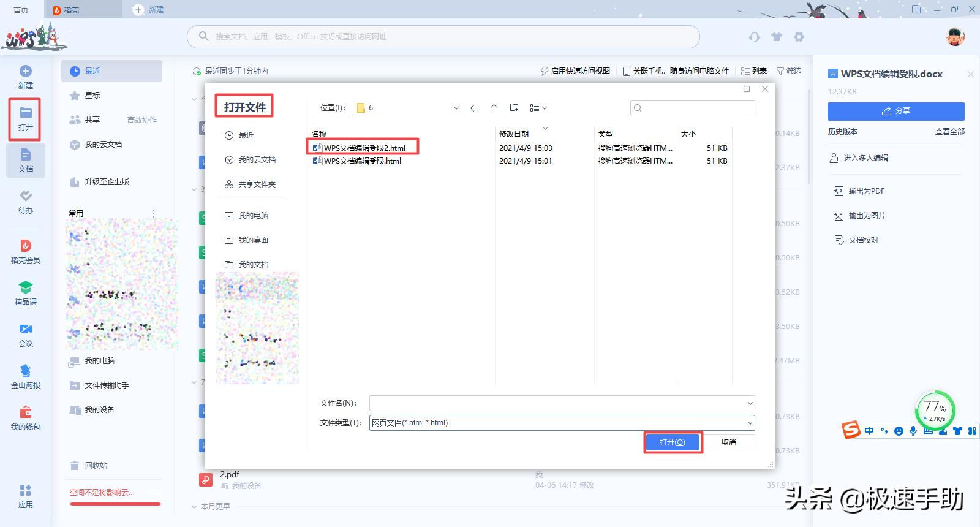Open 稻壳会员 from the sidebar
The height and width of the screenshot is (527, 980).
click(26, 252)
